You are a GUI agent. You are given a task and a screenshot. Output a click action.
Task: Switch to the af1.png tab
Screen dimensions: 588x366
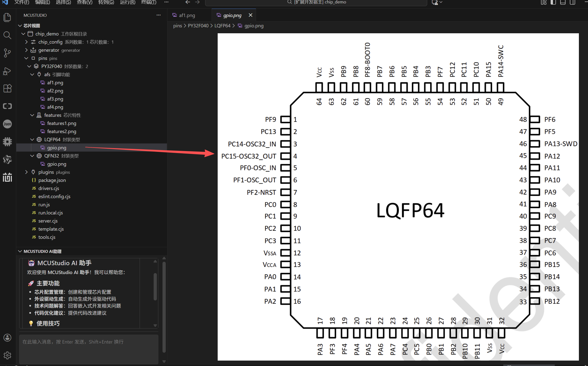pos(187,15)
